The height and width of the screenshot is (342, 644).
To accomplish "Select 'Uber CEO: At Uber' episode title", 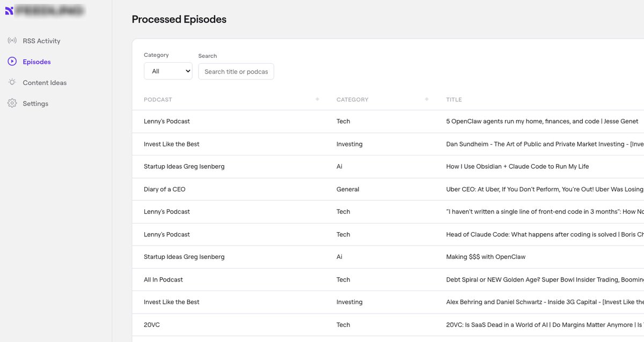I will pyautogui.click(x=545, y=189).
